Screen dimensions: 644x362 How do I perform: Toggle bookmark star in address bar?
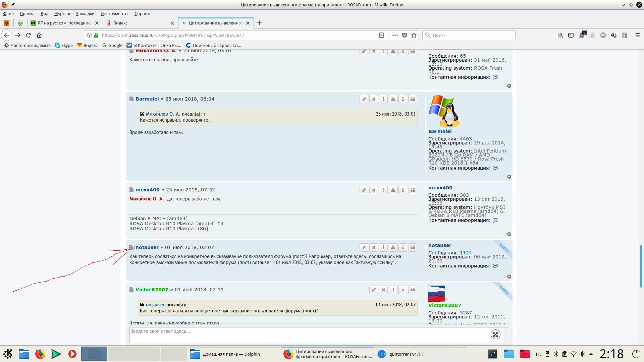414,35
